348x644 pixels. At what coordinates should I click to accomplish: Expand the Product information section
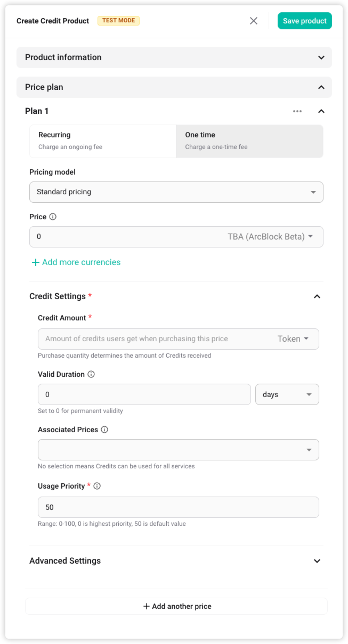coord(321,57)
